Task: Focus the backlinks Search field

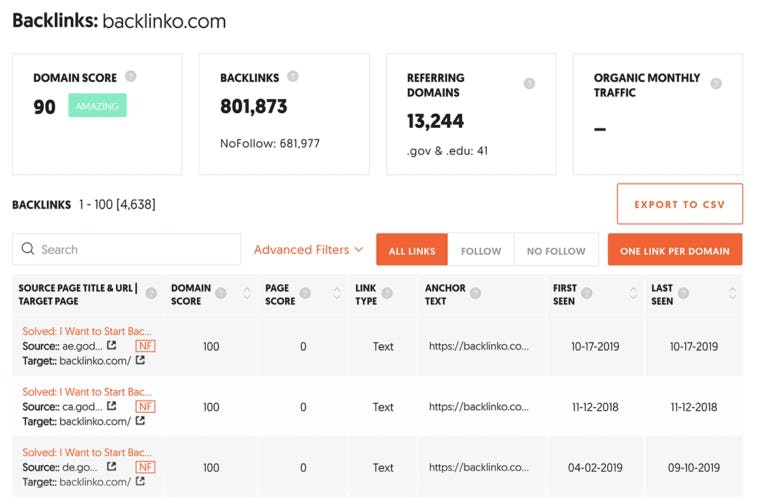Action: click(126, 249)
